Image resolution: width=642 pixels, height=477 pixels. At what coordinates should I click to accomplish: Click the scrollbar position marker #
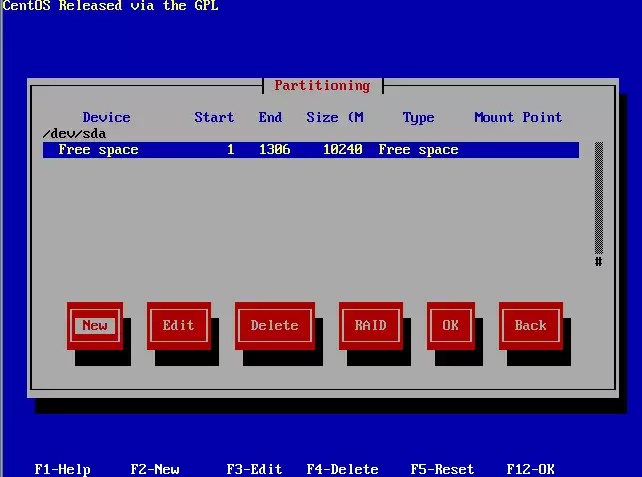(x=599, y=262)
